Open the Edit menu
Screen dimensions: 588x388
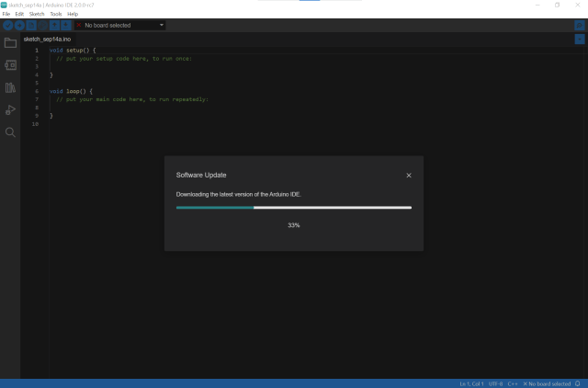click(19, 14)
